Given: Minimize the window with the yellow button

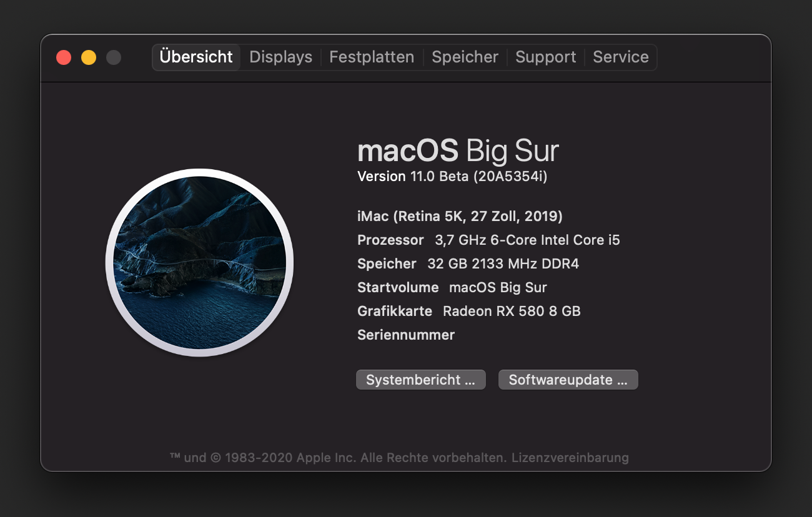Looking at the screenshot, I should point(89,57).
